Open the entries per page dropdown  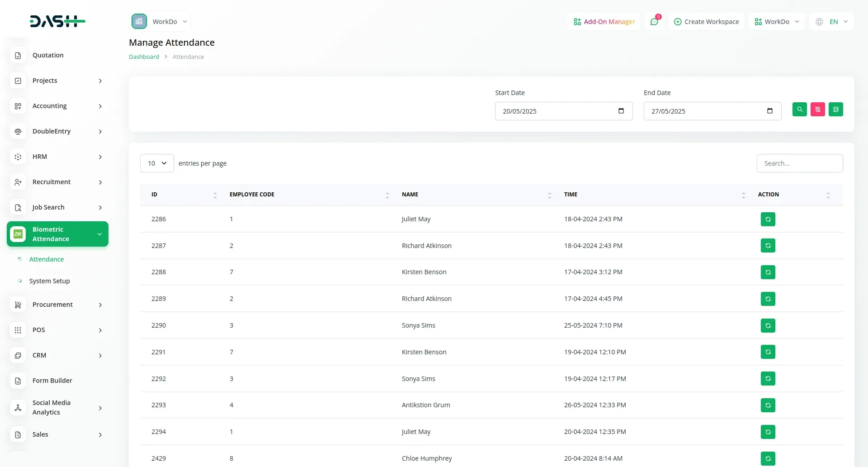[157, 163]
